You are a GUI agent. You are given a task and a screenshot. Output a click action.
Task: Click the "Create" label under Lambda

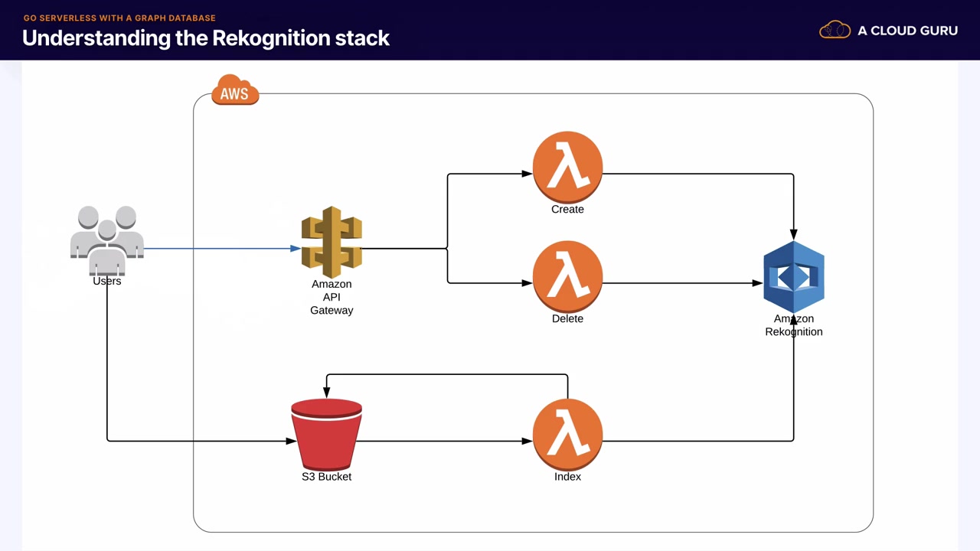click(x=567, y=209)
